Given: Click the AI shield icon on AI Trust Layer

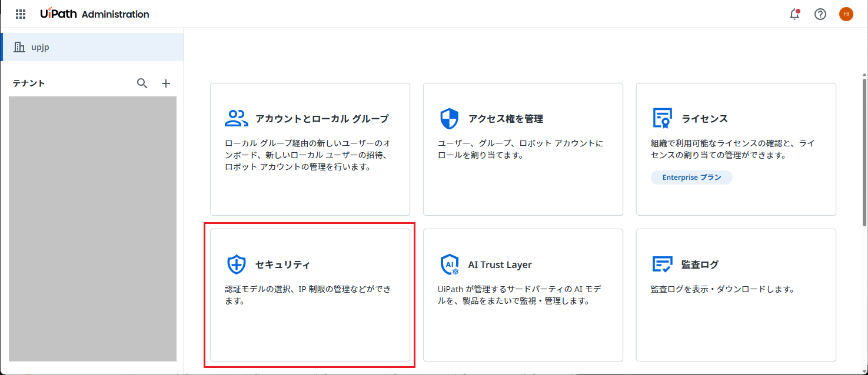Looking at the screenshot, I should point(450,264).
